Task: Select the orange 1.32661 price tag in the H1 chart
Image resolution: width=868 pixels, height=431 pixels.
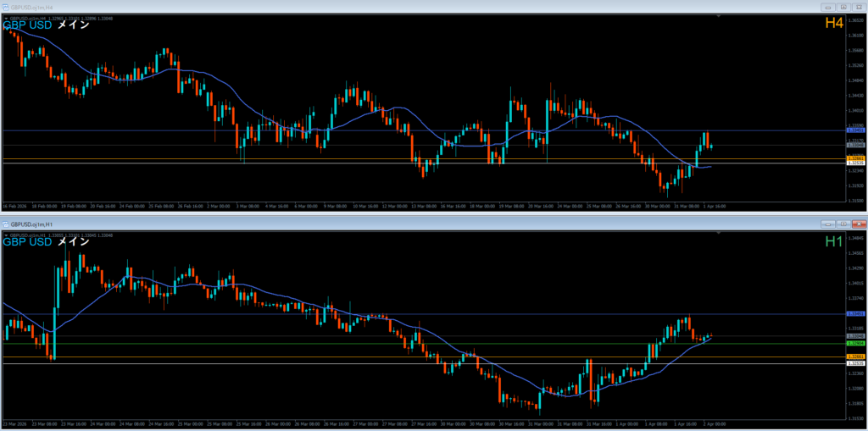Action: tap(856, 356)
